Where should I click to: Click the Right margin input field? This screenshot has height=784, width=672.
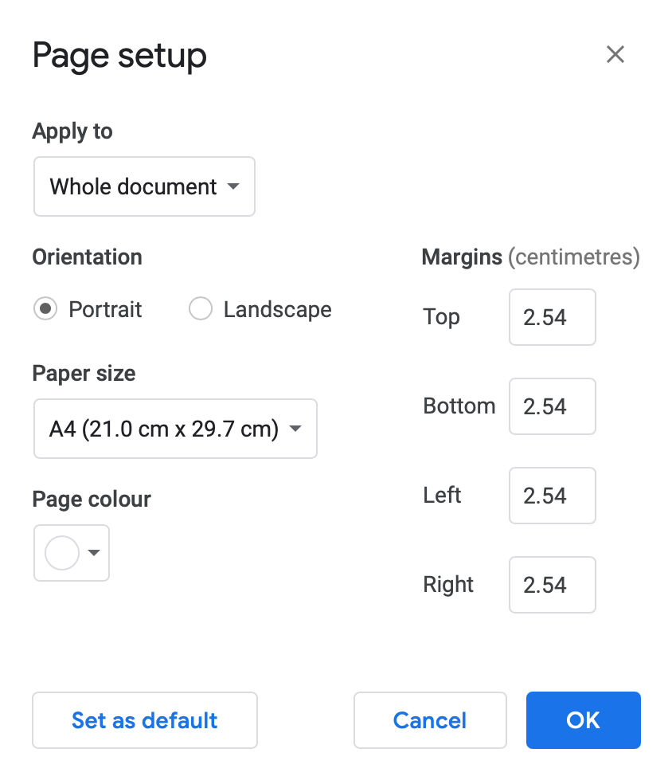552,585
